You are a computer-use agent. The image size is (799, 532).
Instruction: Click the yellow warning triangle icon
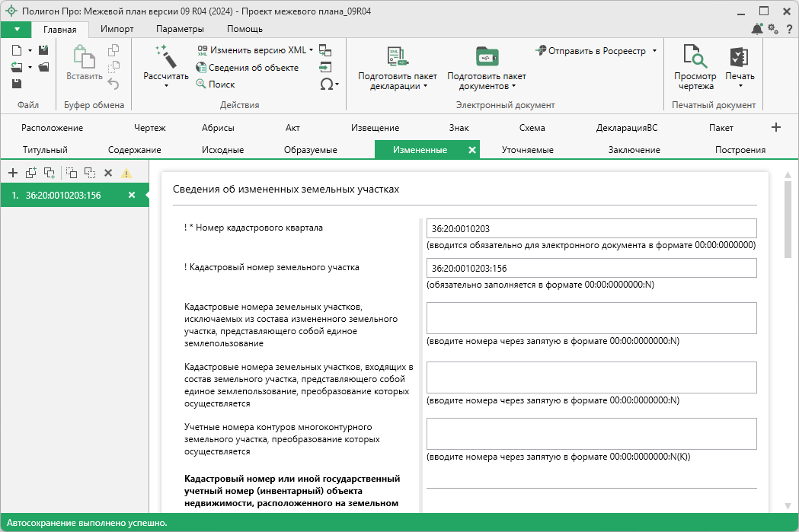[x=126, y=174]
